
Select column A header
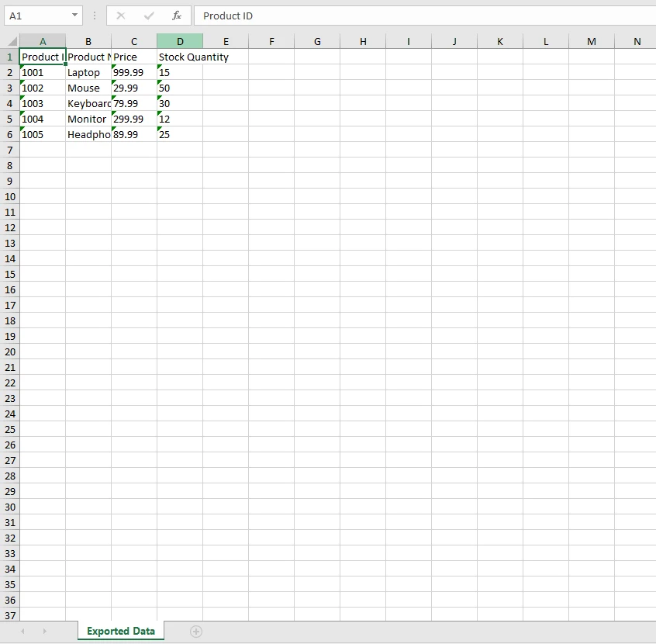click(43, 41)
